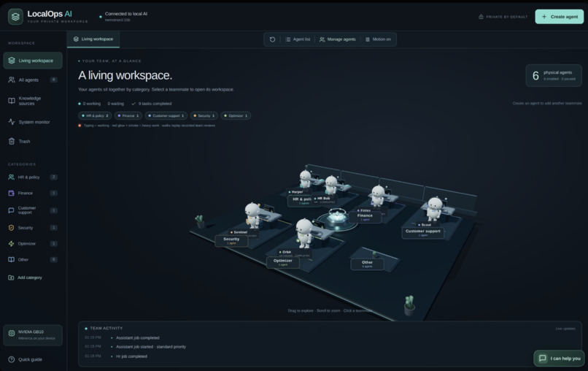Open the Trash page

click(33, 141)
